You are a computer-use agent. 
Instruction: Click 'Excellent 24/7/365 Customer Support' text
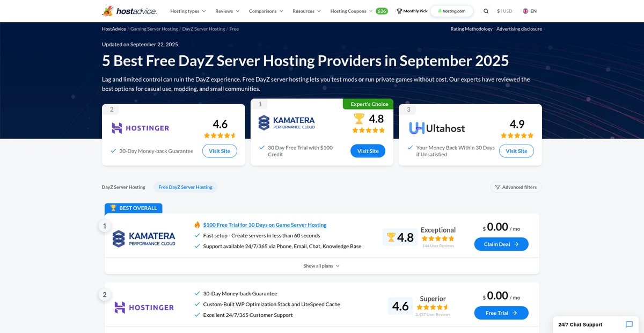coord(248,315)
